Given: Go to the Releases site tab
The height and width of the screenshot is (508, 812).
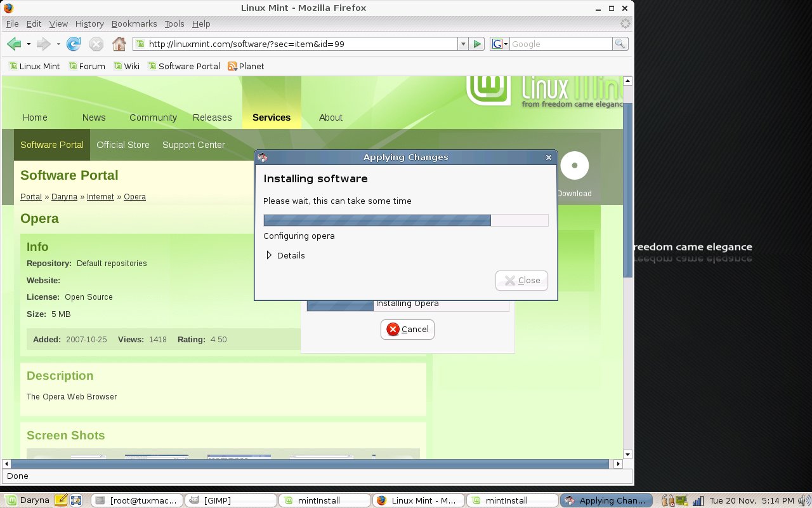Looking at the screenshot, I should [x=213, y=117].
